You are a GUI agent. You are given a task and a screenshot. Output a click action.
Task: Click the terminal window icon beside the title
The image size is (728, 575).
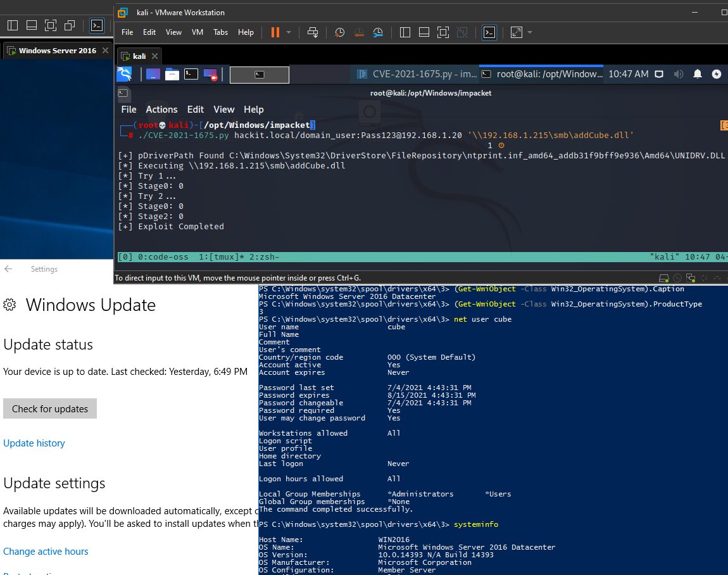123,93
